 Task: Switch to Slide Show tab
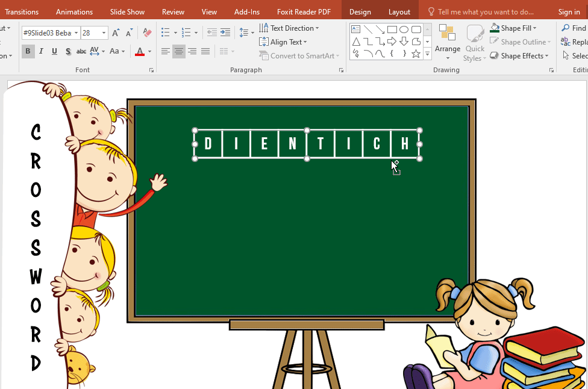pos(127,12)
